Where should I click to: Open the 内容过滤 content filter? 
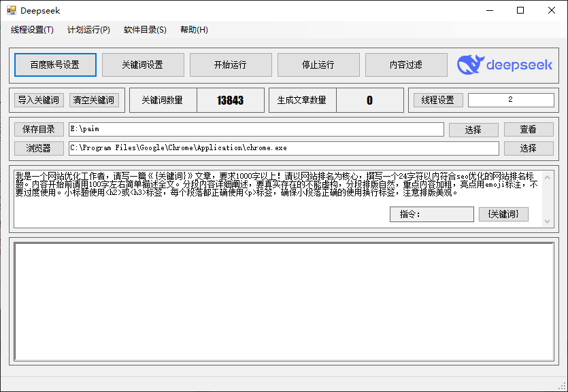click(x=406, y=65)
